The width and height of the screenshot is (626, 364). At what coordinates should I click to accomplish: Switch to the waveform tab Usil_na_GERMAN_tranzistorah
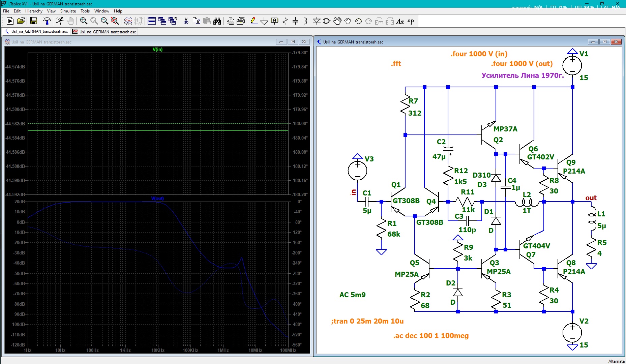(x=104, y=32)
